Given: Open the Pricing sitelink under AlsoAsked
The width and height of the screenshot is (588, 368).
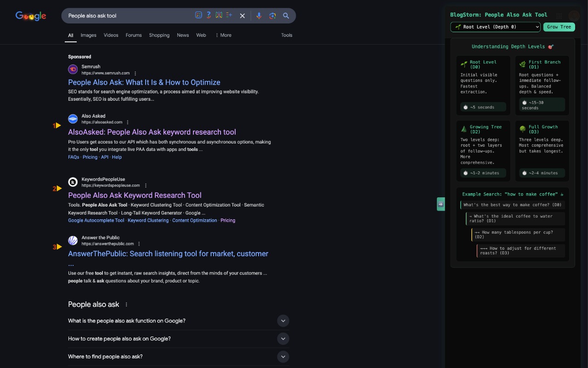Looking at the screenshot, I should 90,157.
